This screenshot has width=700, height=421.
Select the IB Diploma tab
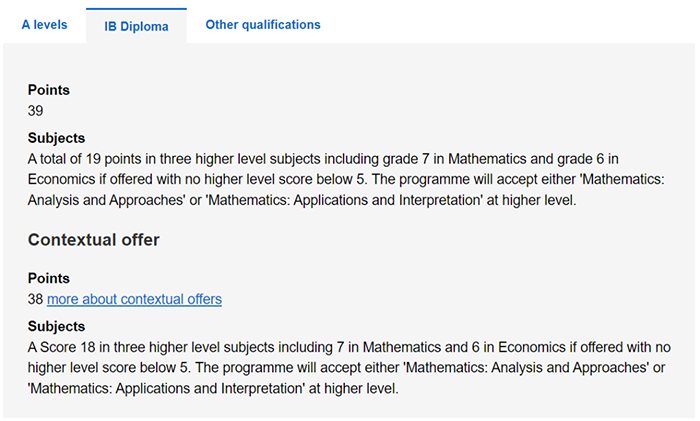[136, 26]
